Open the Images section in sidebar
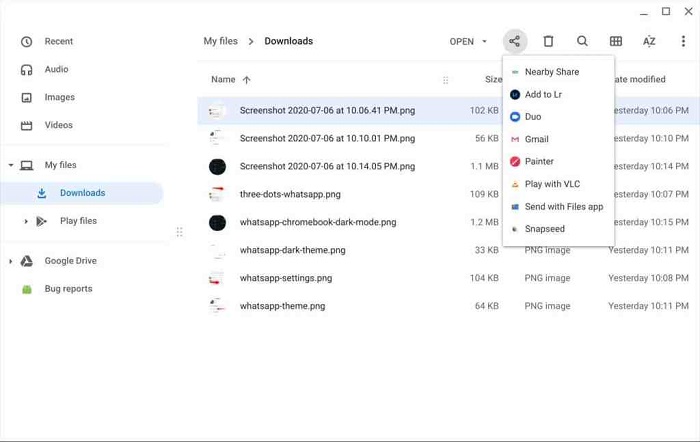 pos(59,97)
